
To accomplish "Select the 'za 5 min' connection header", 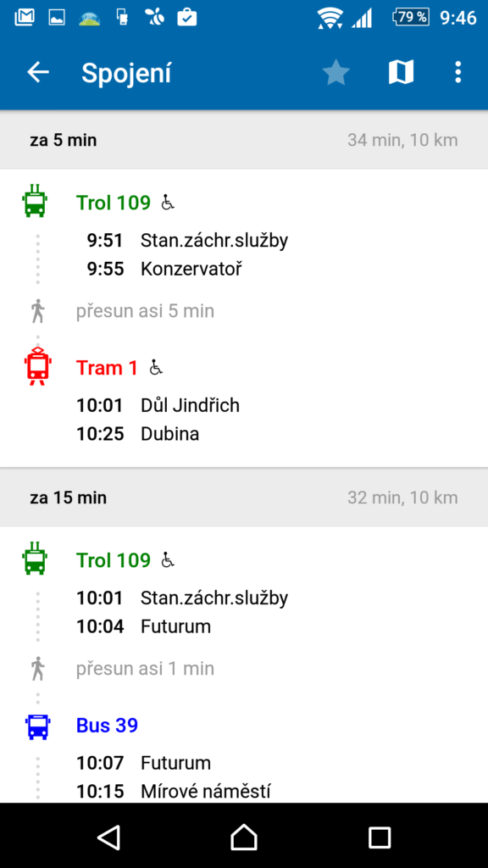I will click(x=244, y=140).
